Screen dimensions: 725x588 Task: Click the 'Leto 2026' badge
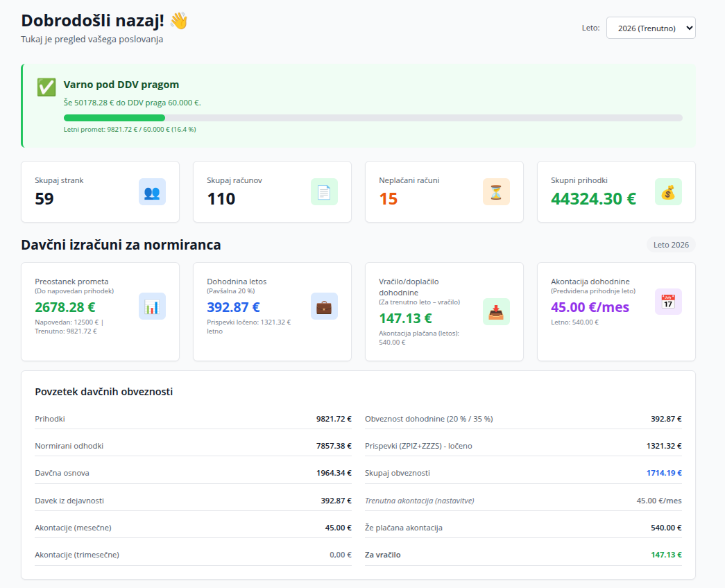(671, 245)
